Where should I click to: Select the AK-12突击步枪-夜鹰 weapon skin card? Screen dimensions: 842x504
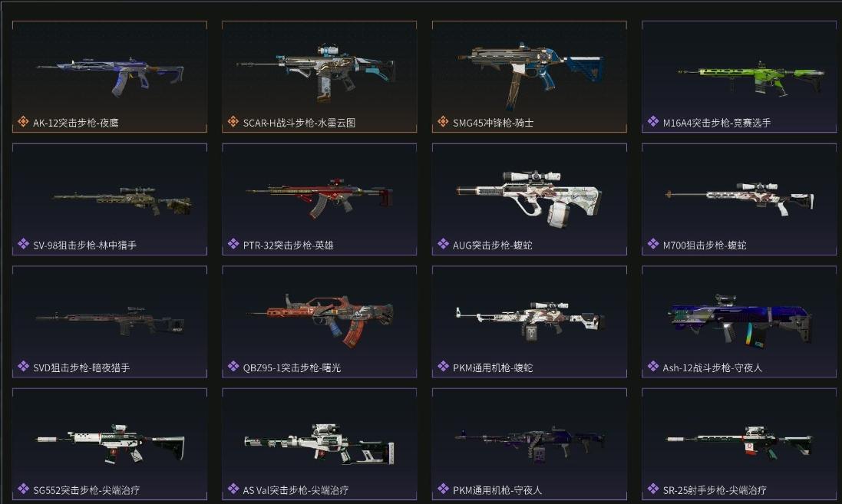(110, 76)
